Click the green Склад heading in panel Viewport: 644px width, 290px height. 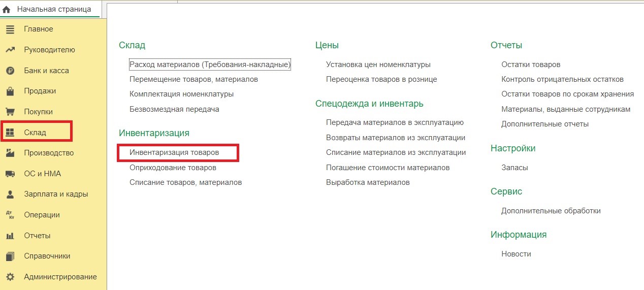(132, 45)
